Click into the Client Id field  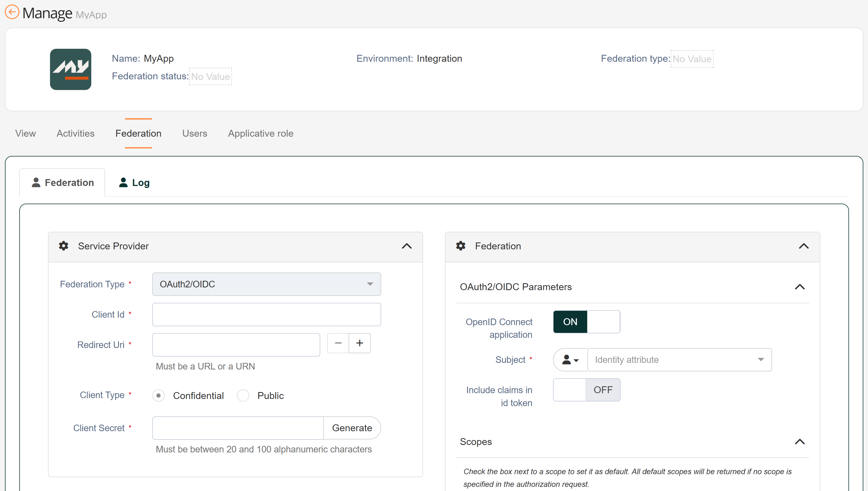(x=266, y=315)
